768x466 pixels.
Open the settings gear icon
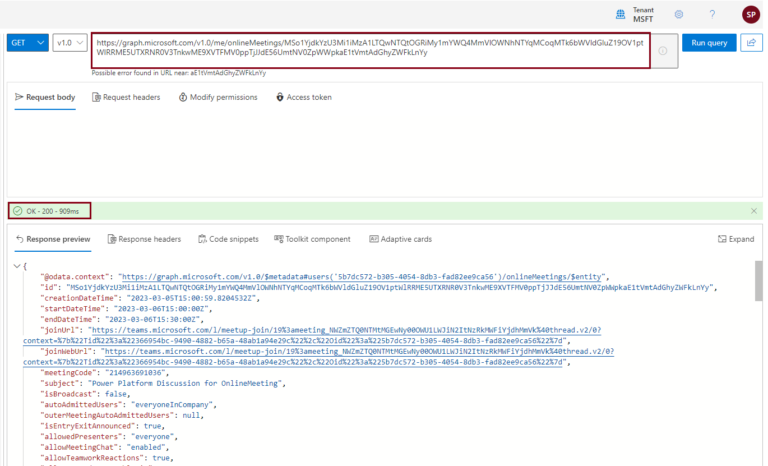point(678,14)
